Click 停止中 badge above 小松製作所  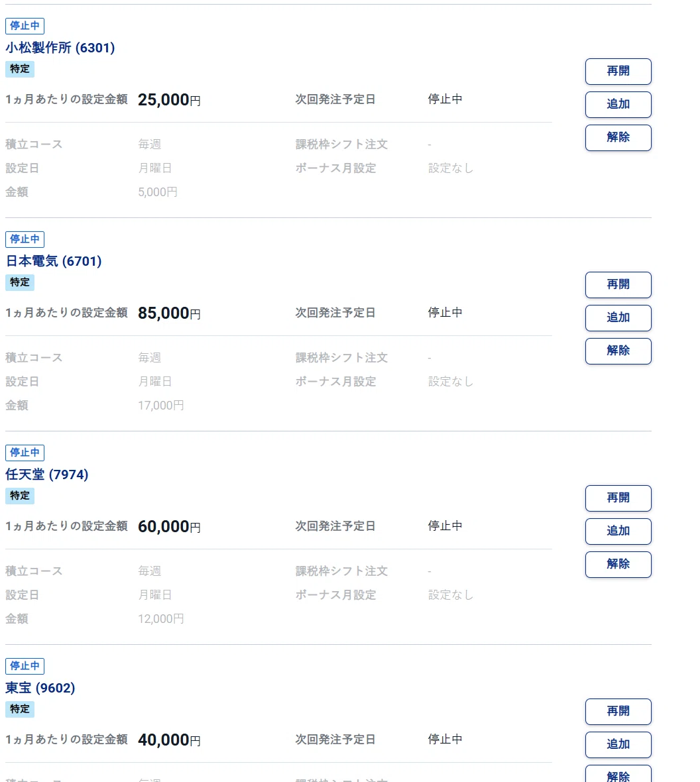pos(25,26)
